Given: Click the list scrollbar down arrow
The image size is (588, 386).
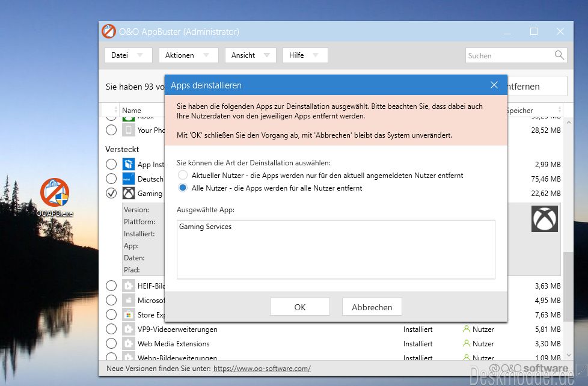Looking at the screenshot, I should tap(569, 355).
